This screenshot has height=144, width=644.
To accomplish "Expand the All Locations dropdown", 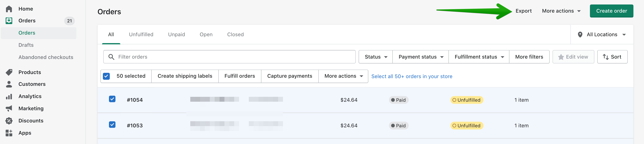I will 602,35.
